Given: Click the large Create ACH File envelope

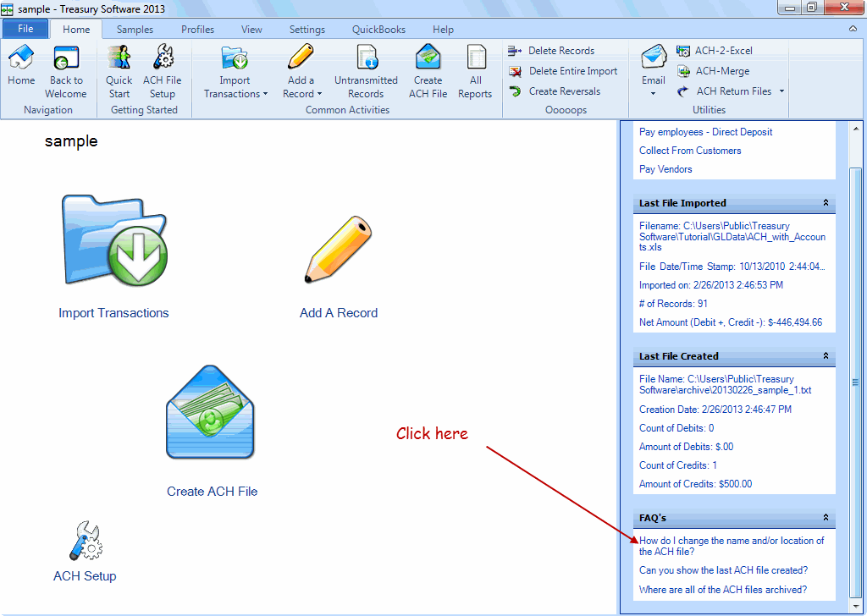Looking at the screenshot, I should point(211,412).
